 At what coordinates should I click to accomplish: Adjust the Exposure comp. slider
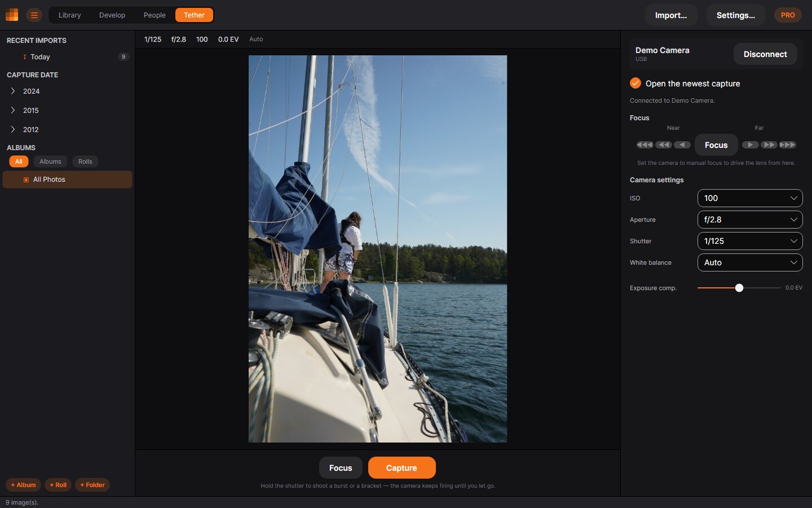click(739, 288)
